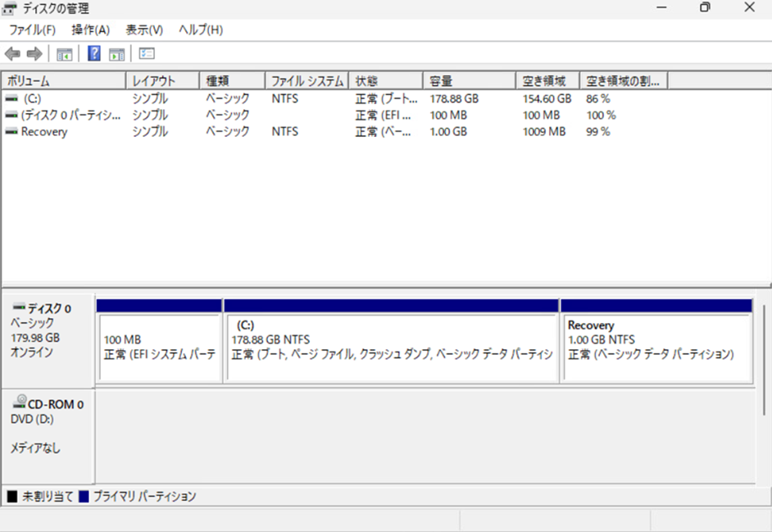
Task: Sort by 空き領域の割... column header
Action: pos(624,81)
